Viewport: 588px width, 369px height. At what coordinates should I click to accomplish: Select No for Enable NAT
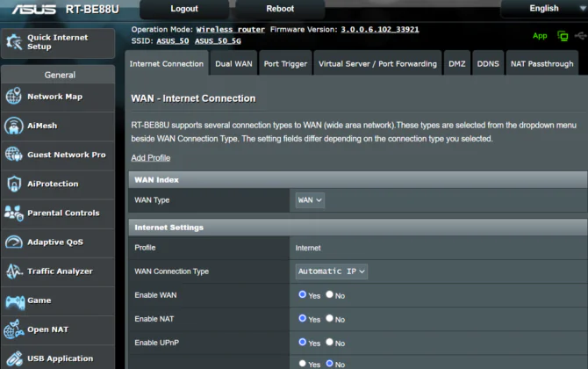point(329,318)
